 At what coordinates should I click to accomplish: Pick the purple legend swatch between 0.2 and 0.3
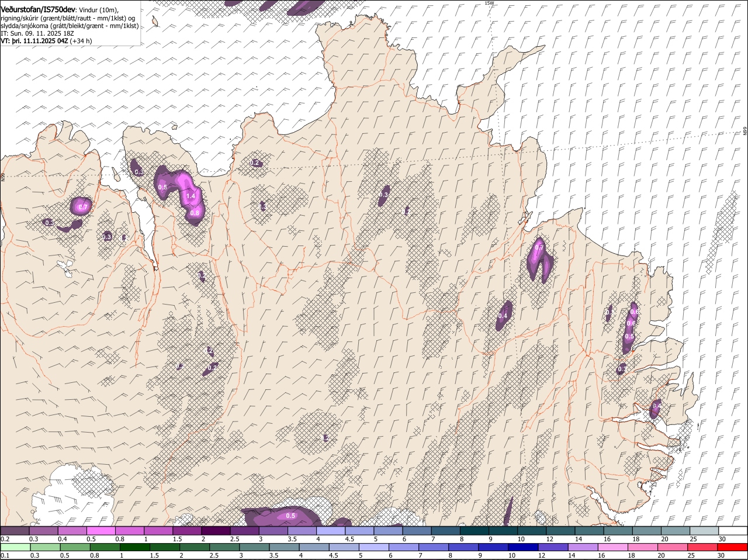[15, 531]
